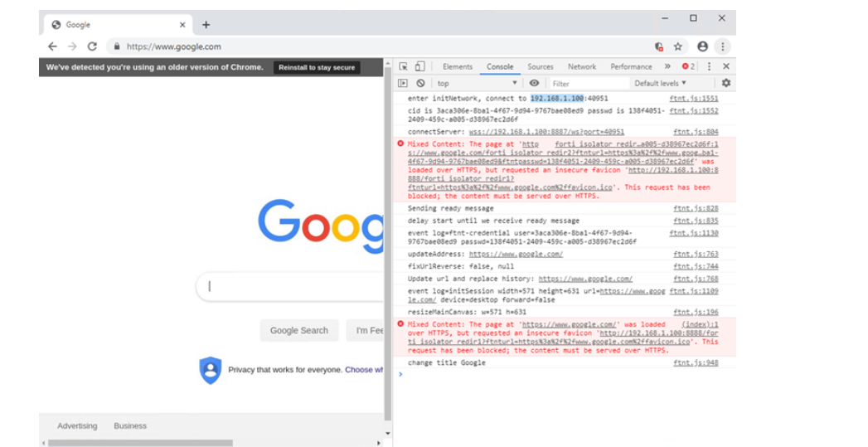The image size is (868, 447).
Task: Open the link in 'Update url and replace history' row
Action: tap(585, 279)
